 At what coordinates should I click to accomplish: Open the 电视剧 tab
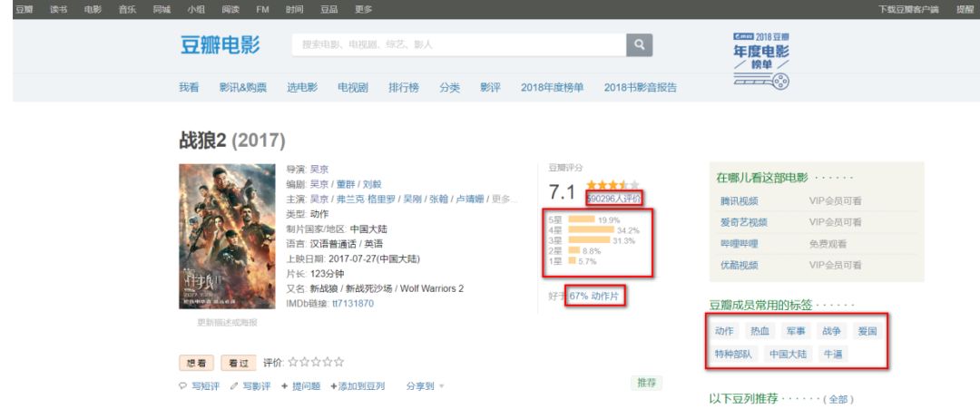click(x=352, y=87)
